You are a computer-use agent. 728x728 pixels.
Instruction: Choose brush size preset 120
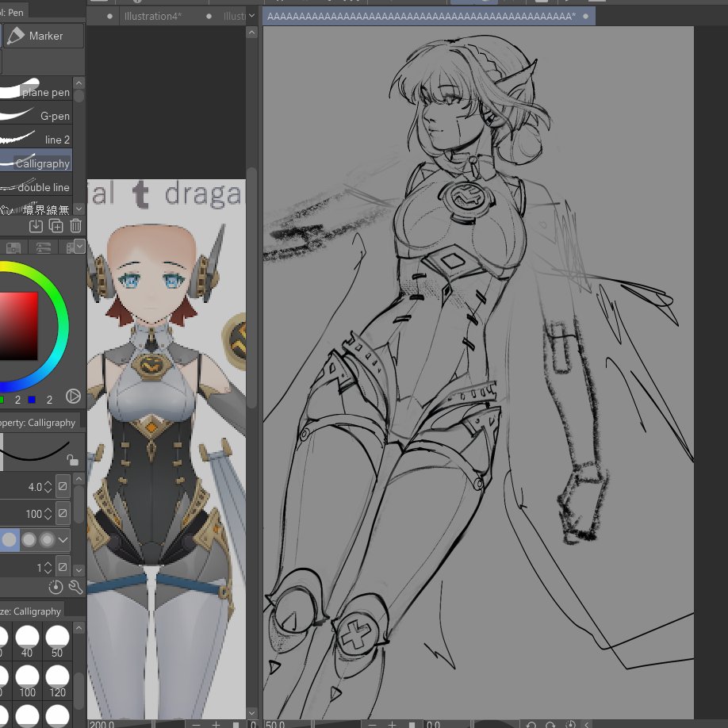point(57,681)
